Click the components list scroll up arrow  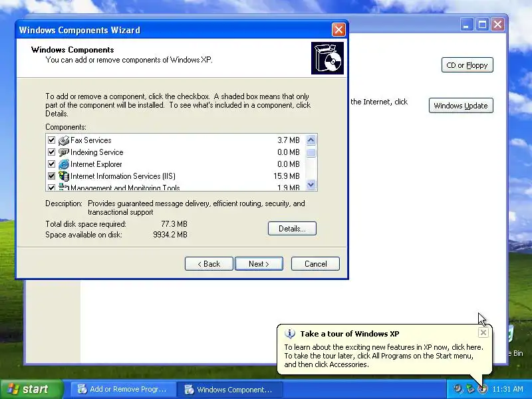(311, 140)
